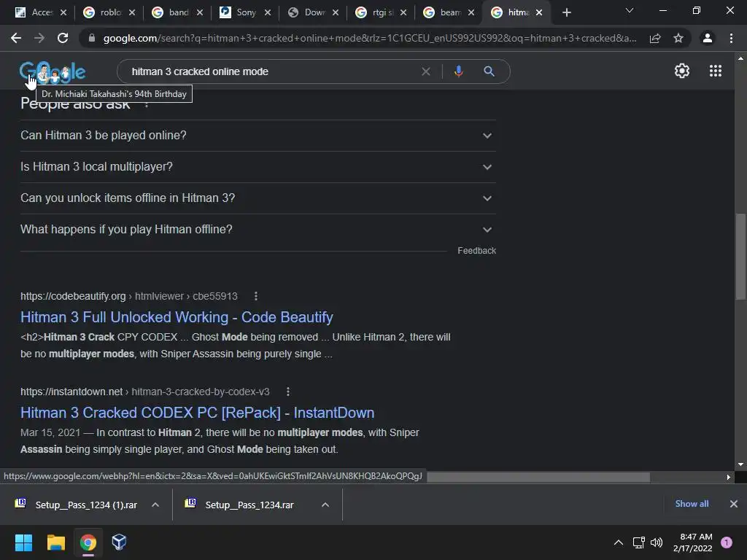Open options for Setup__Pass_1234.rar download
The image size is (747, 560).
pos(325,505)
